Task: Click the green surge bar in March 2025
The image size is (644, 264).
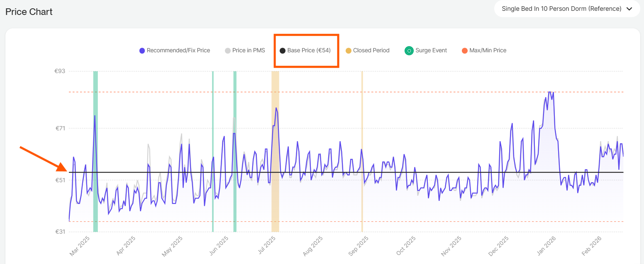Action: (x=95, y=208)
